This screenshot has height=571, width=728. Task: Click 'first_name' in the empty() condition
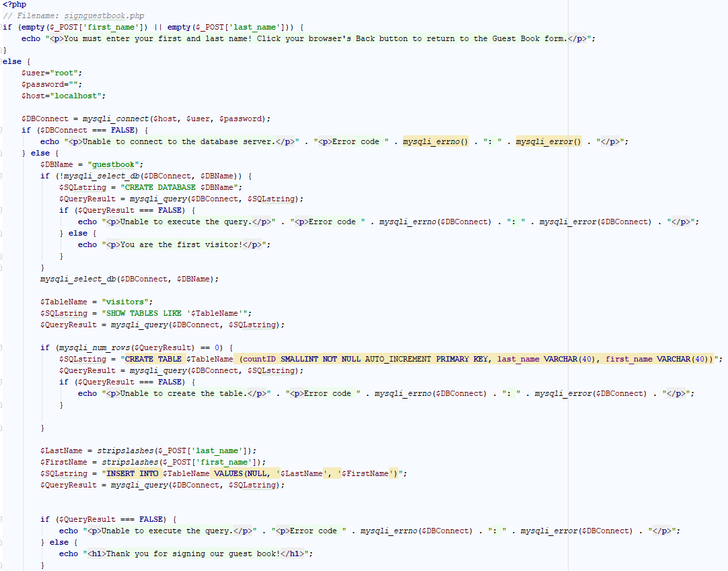(112, 28)
